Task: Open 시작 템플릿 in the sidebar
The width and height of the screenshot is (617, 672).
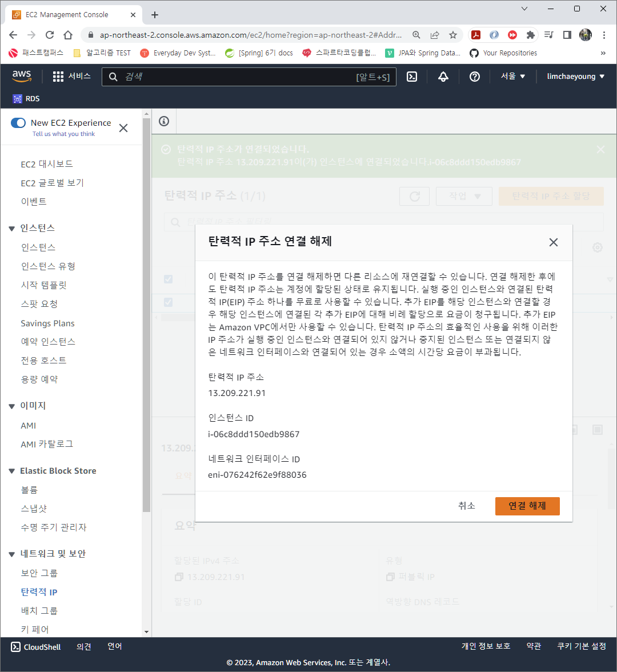Action: (x=43, y=285)
